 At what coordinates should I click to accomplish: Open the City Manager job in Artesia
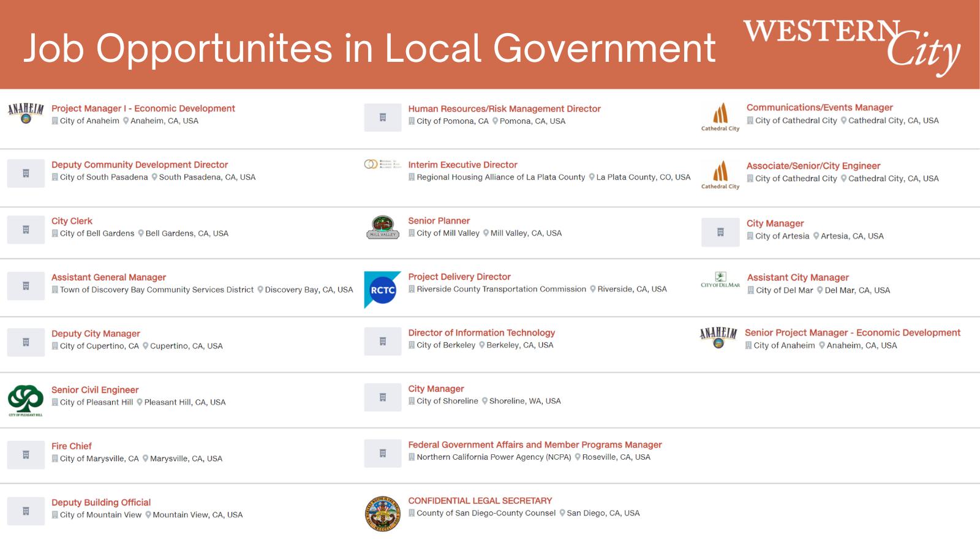775,223
